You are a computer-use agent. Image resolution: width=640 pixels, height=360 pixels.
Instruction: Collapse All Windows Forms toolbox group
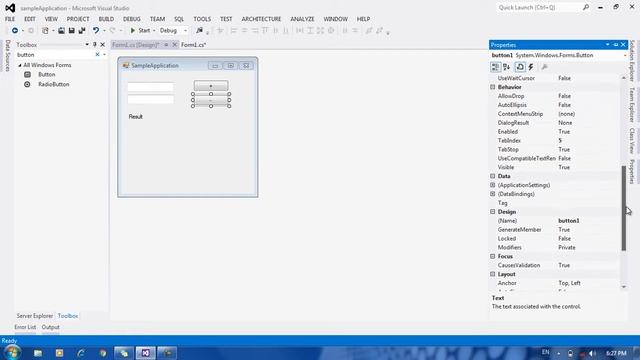[x=20, y=65]
